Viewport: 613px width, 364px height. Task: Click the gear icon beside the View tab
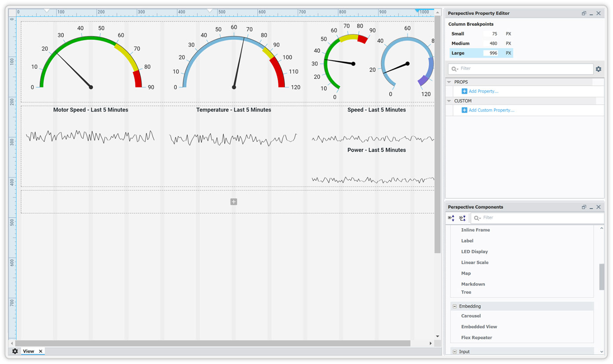point(15,351)
